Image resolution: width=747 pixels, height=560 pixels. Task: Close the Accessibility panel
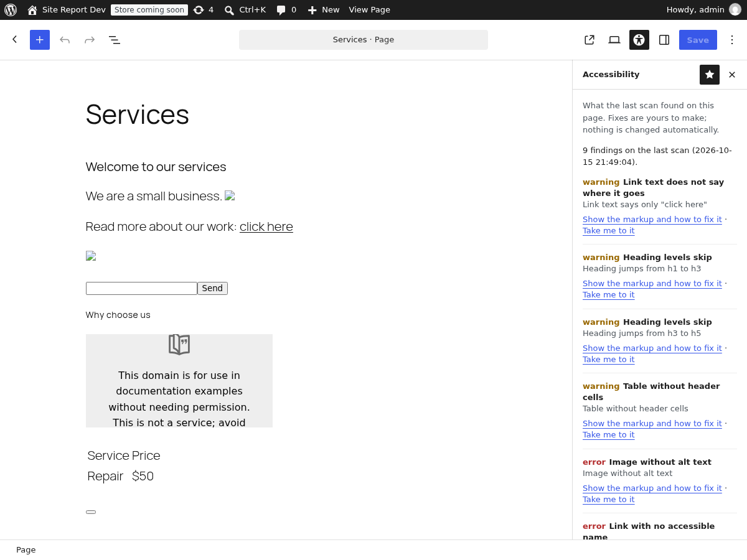[732, 75]
